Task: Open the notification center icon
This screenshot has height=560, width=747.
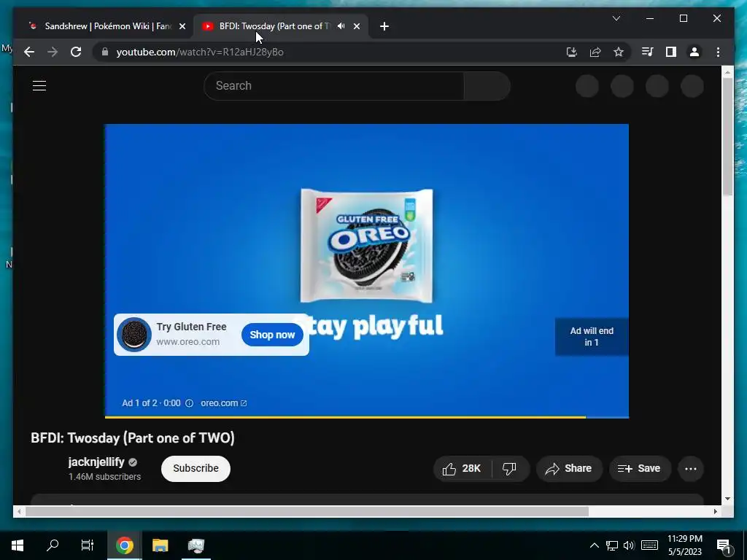Action: [x=724, y=546]
